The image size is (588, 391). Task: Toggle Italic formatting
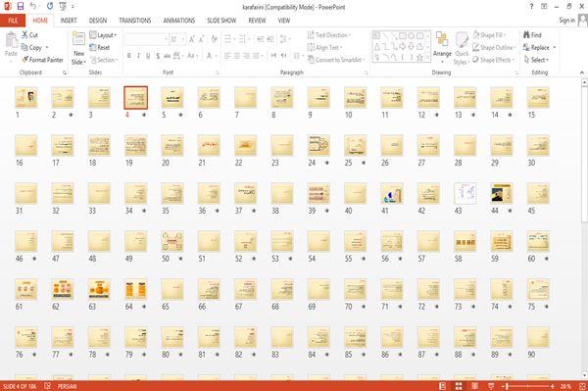click(138, 56)
